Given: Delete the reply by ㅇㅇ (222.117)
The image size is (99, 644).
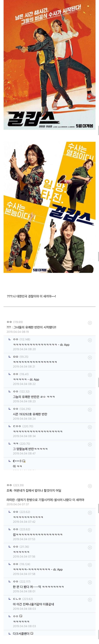Looking at the screenshot, I should coord(90,582).
